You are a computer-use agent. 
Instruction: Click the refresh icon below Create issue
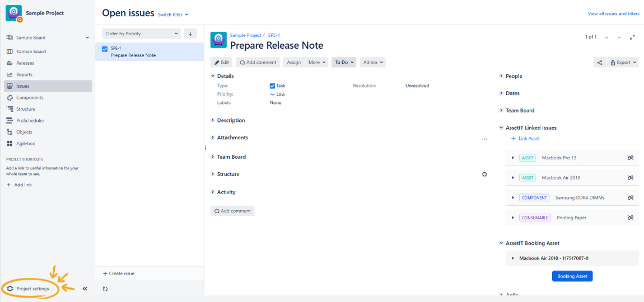click(105, 289)
